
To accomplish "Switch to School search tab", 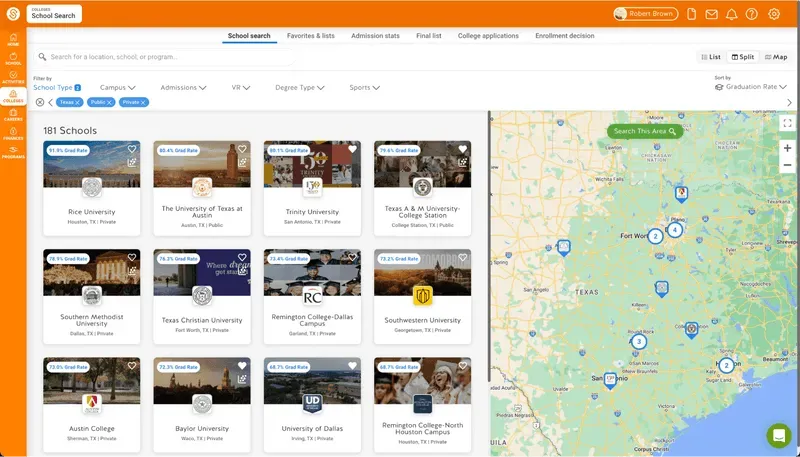I will point(249,36).
